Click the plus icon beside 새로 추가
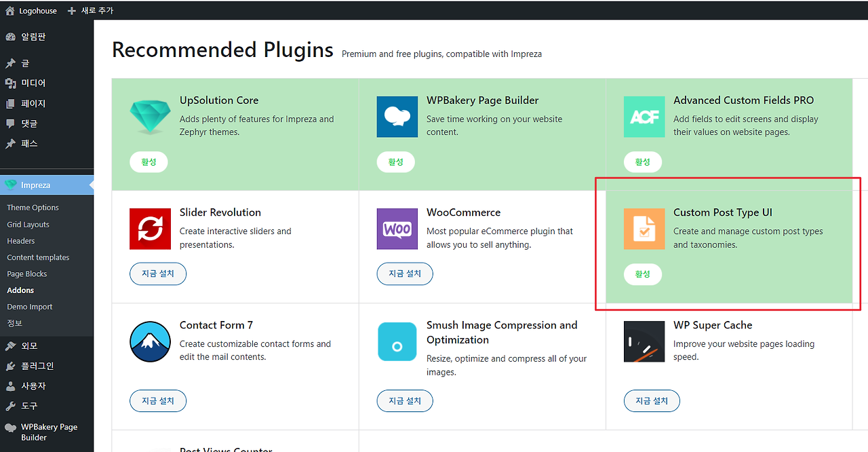The width and height of the screenshot is (868, 452). point(72,11)
